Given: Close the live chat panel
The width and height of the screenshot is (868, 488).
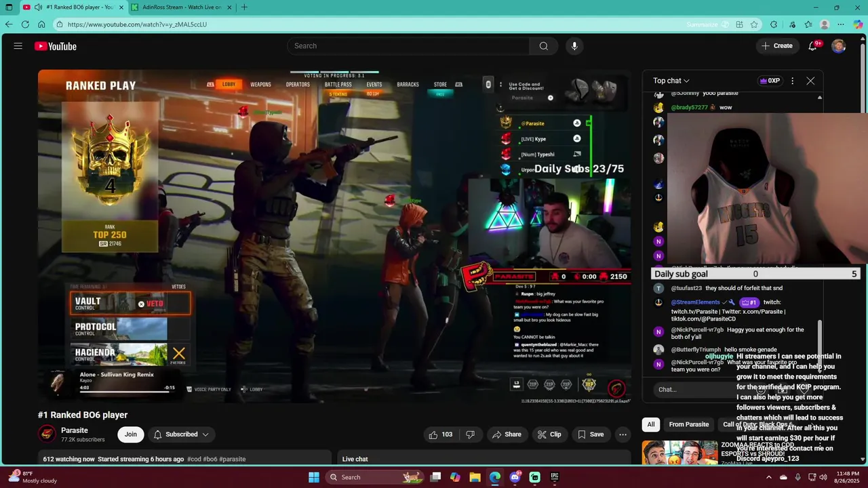Looking at the screenshot, I should 810,81.
